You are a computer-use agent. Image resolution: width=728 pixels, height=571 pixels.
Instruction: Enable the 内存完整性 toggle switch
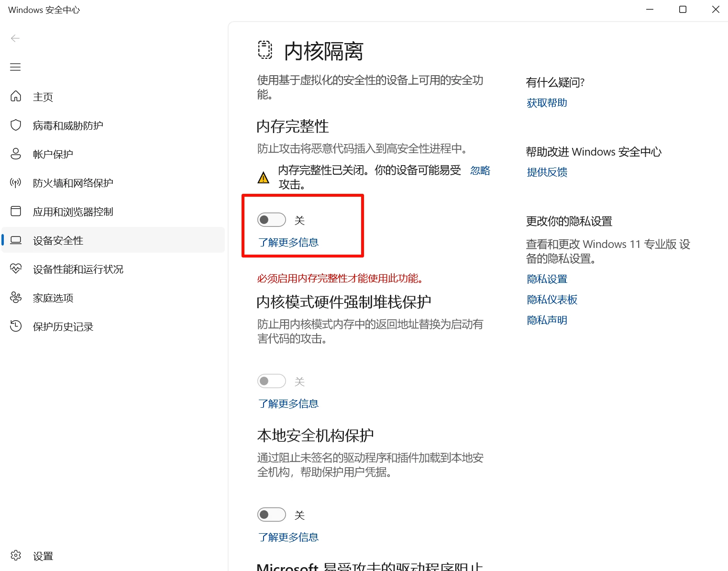click(271, 220)
